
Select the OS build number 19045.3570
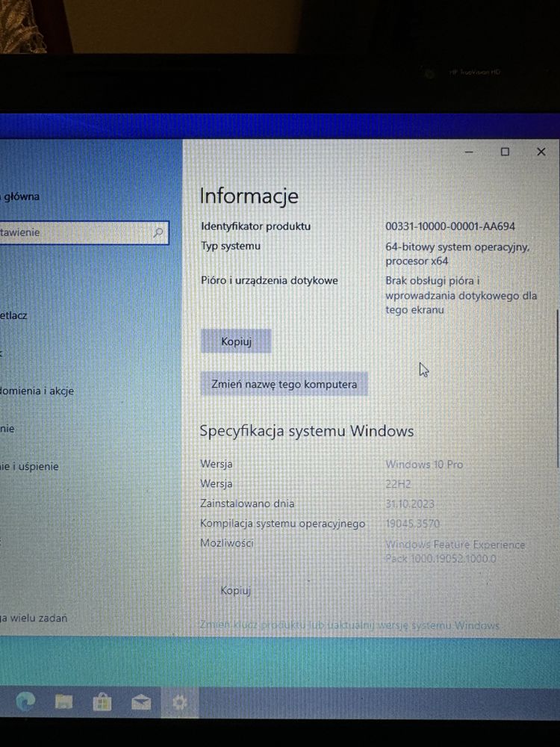coord(412,524)
